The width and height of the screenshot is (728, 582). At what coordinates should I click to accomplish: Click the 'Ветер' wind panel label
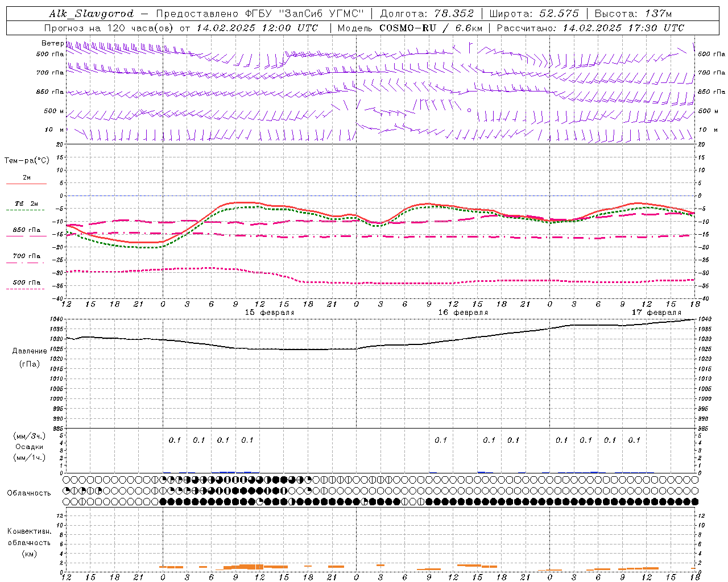(52, 43)
